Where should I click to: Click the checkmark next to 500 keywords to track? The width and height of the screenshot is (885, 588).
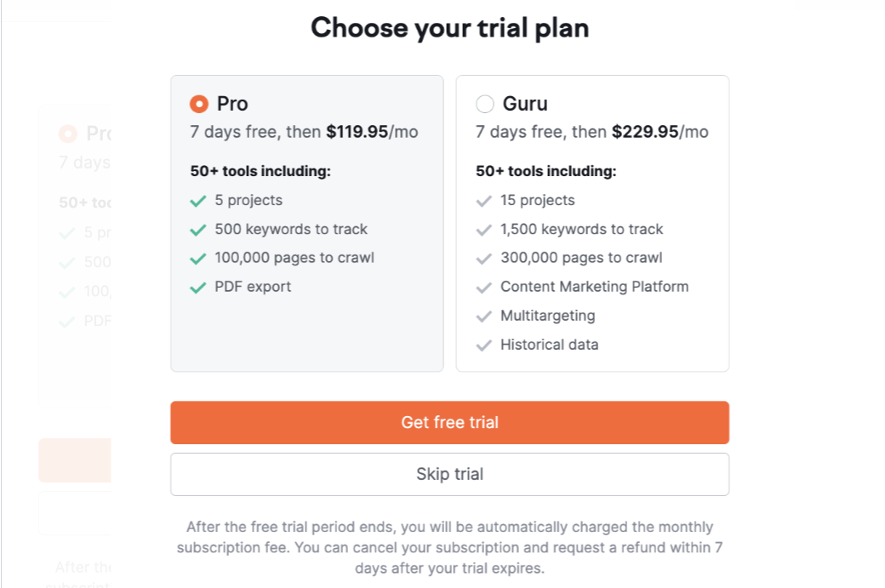coord(198,230)
